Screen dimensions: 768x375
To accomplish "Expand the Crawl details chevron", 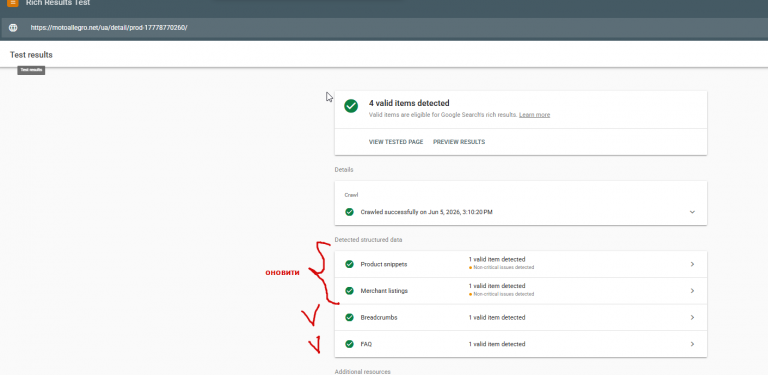I will tap(692, 212).
